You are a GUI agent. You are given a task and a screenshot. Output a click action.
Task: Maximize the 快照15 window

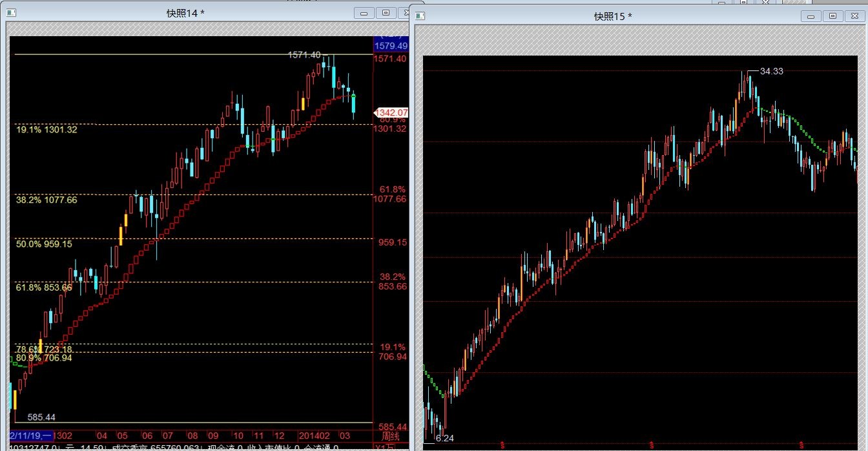pyautogui.click(x=832, y=16)
